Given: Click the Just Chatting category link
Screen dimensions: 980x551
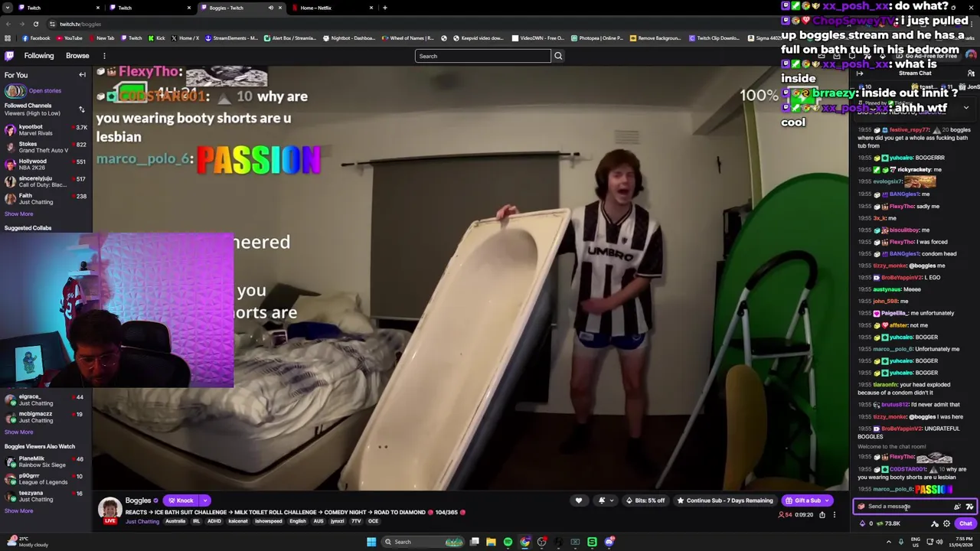Looking at the screenshot, I should pos(142,522).
